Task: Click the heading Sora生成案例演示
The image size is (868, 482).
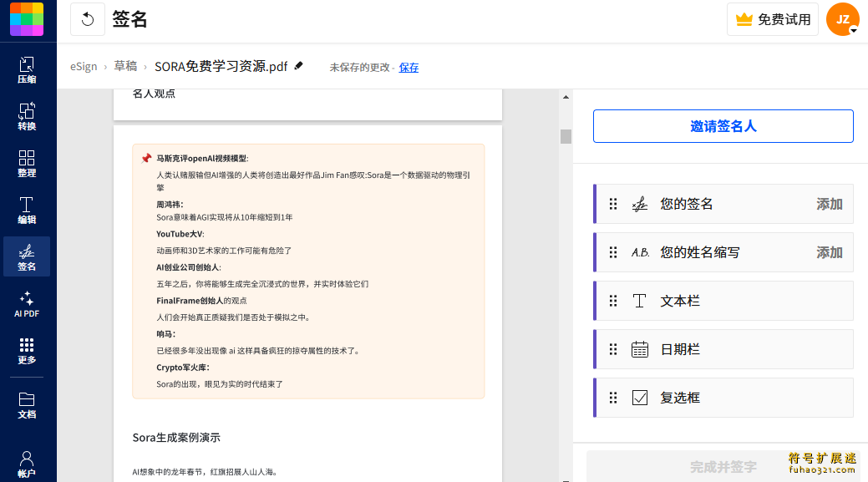Action: pyautogui.click(x=176, y=438)
